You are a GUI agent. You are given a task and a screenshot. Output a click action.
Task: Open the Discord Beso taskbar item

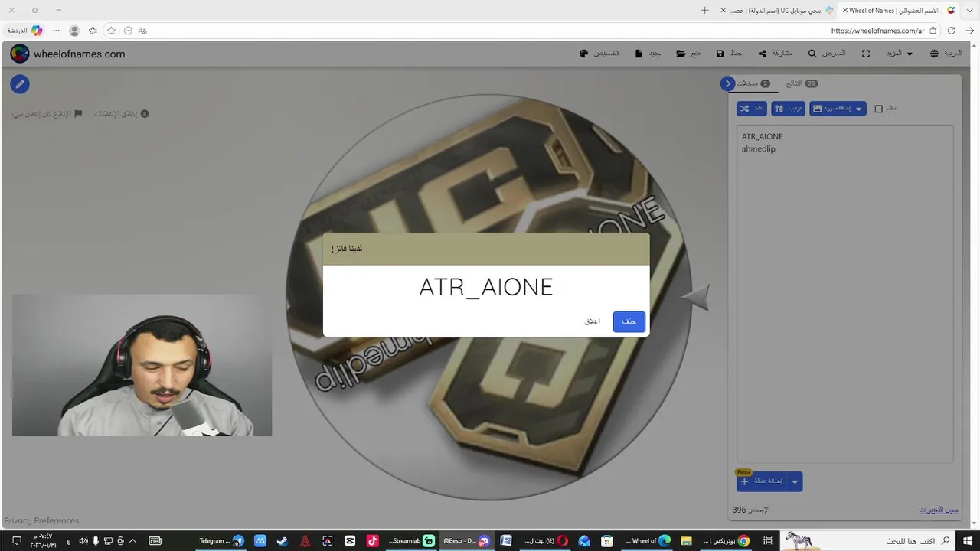(x=466, y=541)
